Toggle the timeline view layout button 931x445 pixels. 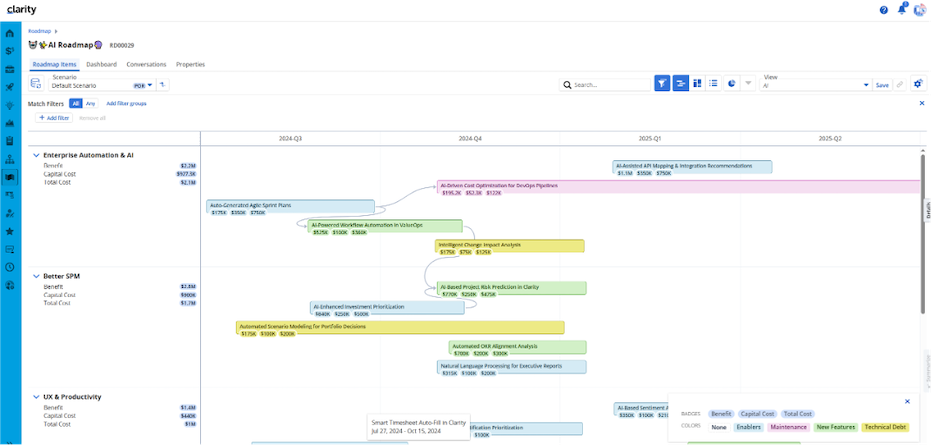[x=680, y=84]
